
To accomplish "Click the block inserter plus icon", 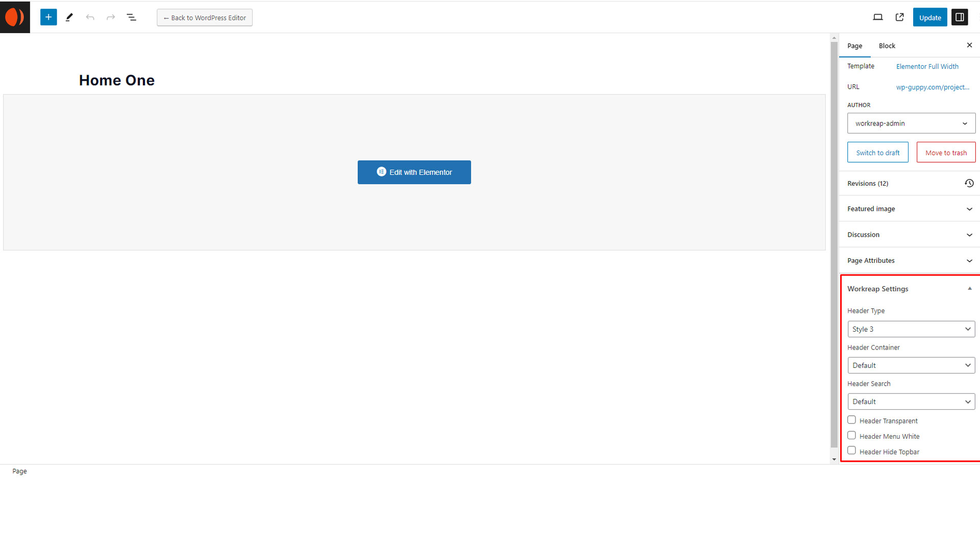I will (48, 17).
